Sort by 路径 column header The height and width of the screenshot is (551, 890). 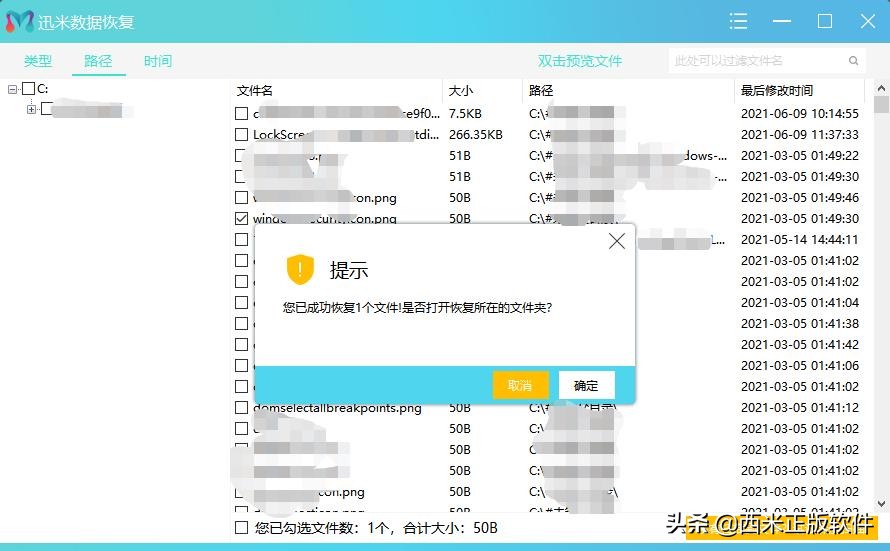(541, 91)
